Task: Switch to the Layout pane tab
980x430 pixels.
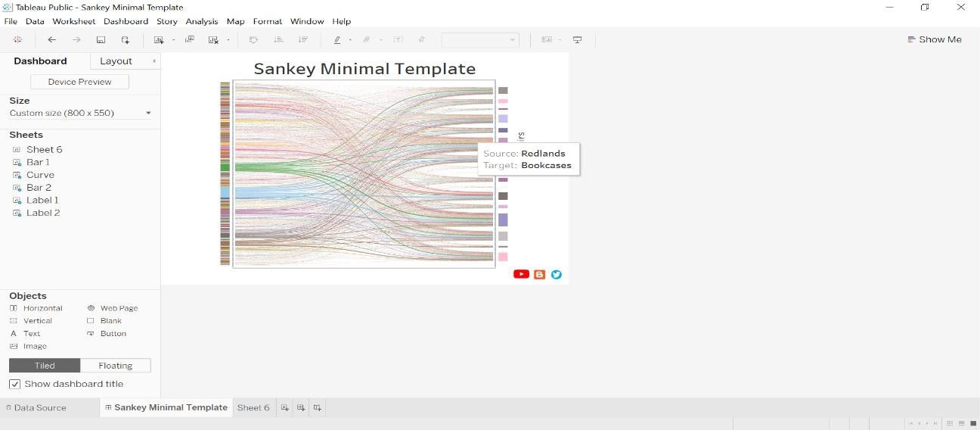Action: coord(116,61)
